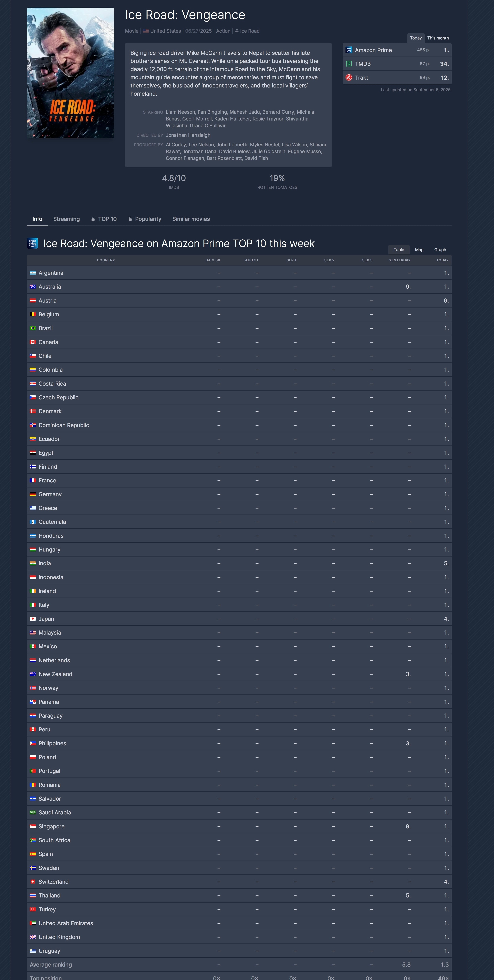494x980 pixels.
Task: Click the COUNTRY column header
Action: point(106,260)
